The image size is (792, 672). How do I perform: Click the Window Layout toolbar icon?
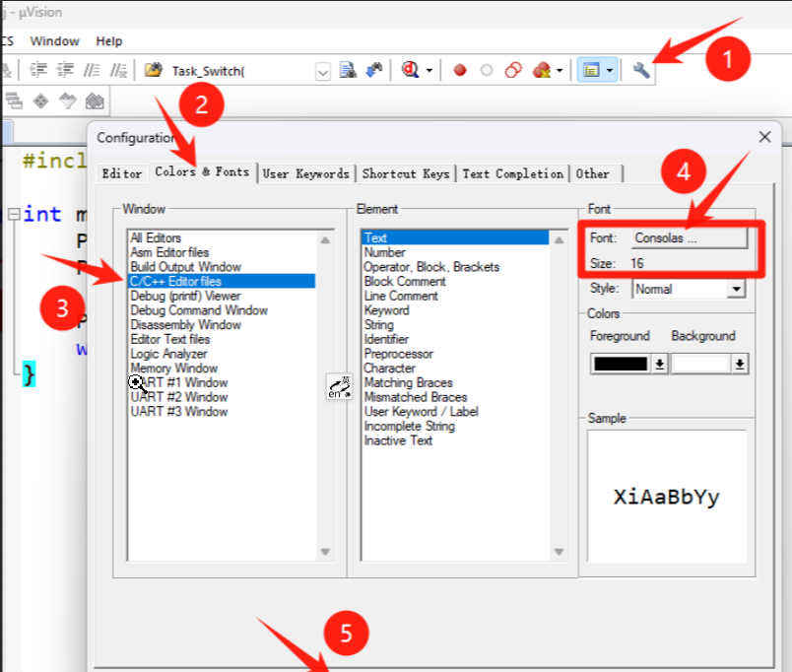[593, 70]
